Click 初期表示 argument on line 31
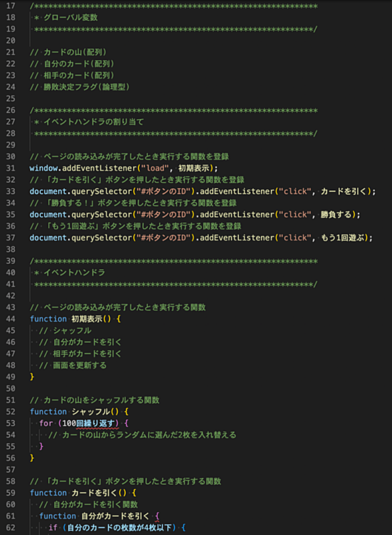This screenshot has width=392, height=535. (193, 168)
